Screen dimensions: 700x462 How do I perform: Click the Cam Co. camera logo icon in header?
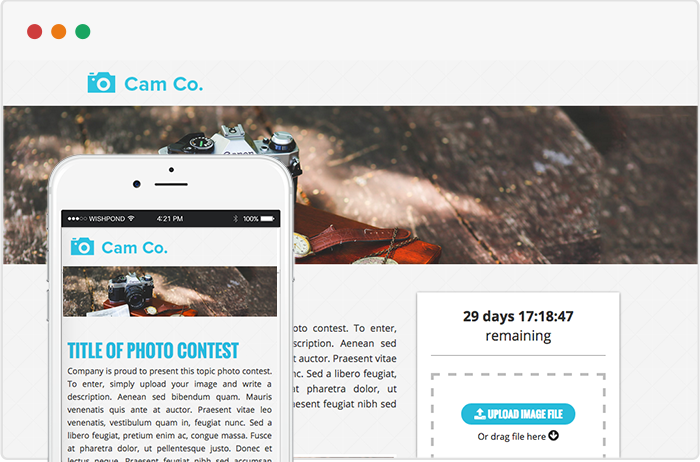point(101,83)
